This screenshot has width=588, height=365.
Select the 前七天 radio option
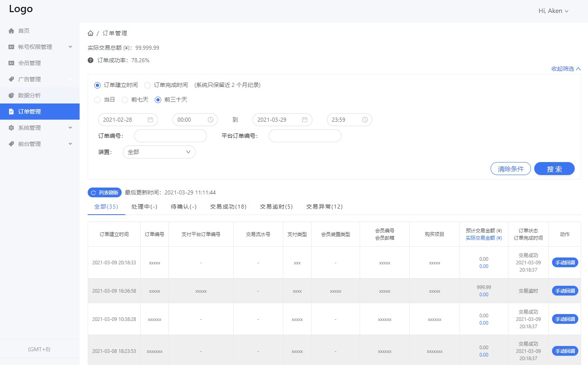pyautogui.click(x=125, y=100)
